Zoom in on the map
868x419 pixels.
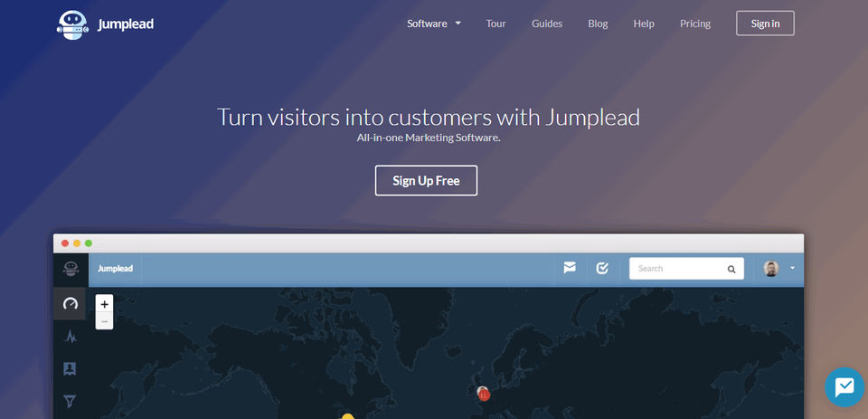pyautogui.click(x=104, y=304)
